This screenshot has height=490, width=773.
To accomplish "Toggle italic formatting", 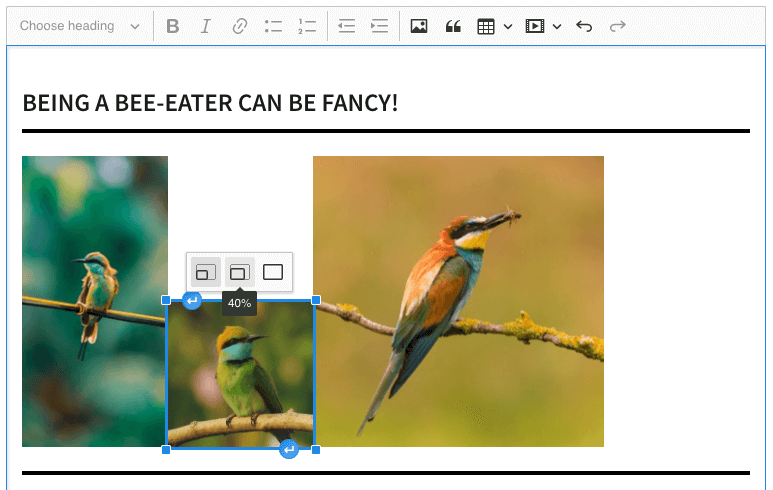I will pos(206,26).
